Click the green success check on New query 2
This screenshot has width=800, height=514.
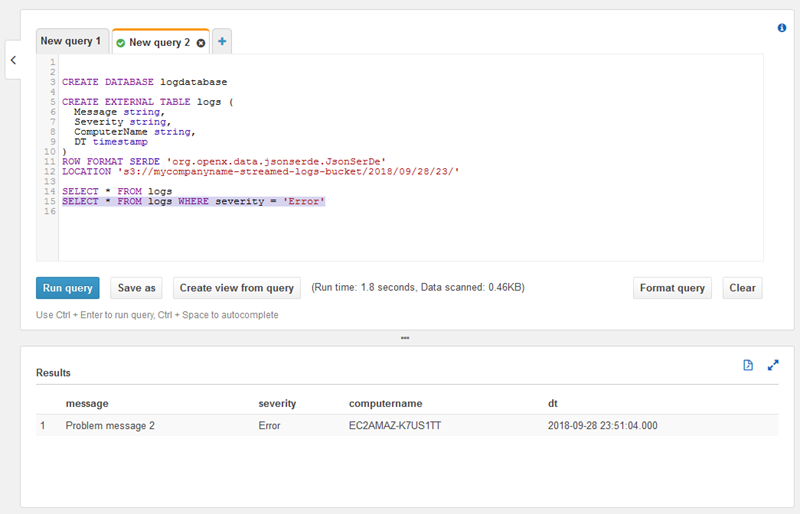pyautogui.click(x=121, y=43)
